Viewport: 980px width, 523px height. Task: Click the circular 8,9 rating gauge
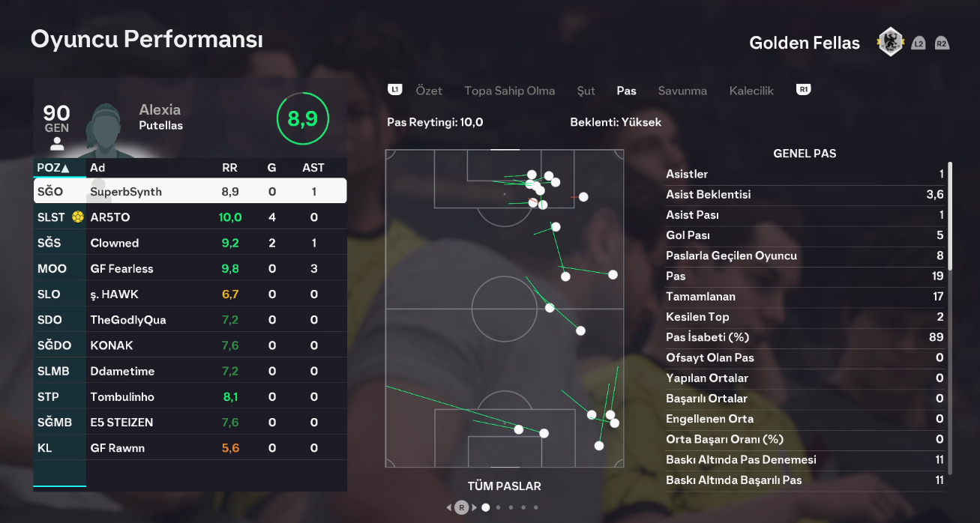(x=302, y=118)
